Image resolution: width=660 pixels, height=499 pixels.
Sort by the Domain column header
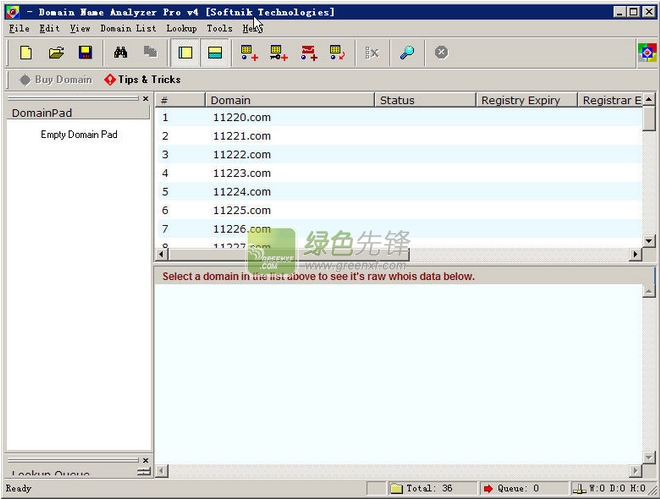(290, 100)
